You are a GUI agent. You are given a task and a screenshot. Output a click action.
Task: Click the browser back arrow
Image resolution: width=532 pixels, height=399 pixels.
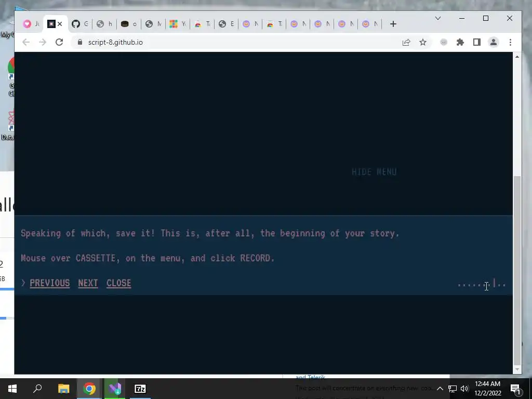[x=26, y=42]
